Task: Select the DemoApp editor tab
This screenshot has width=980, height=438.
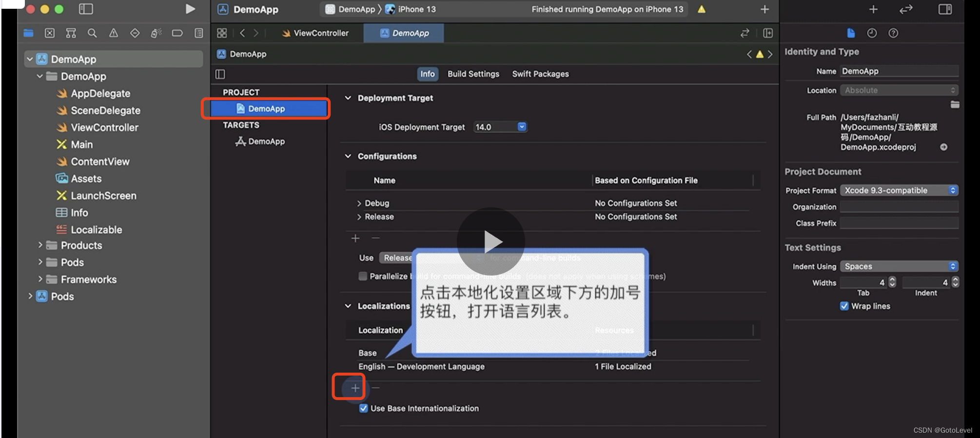Action: [x=404, y=33]
